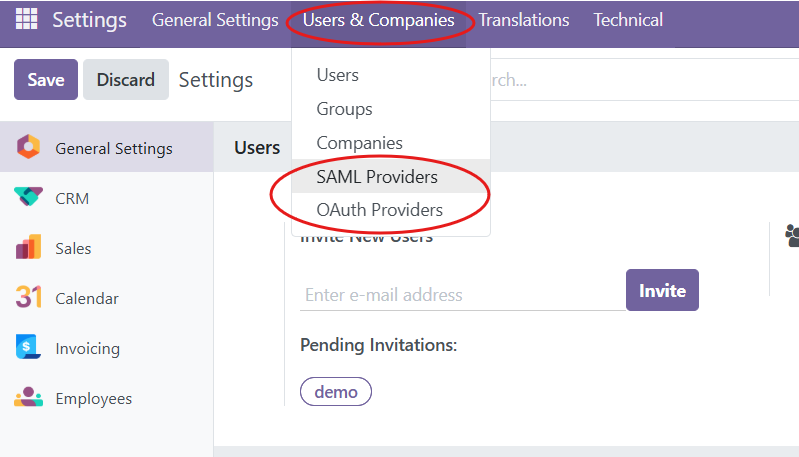Open OAuth Providers menu entry
Screen dimensions: 799x457
point(380,210)
